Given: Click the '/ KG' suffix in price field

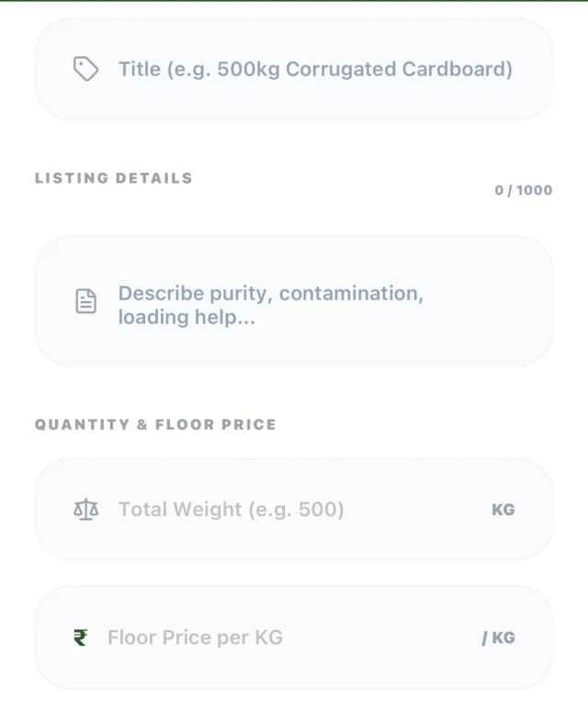Looking at the screenshot, I should [498, 637].
